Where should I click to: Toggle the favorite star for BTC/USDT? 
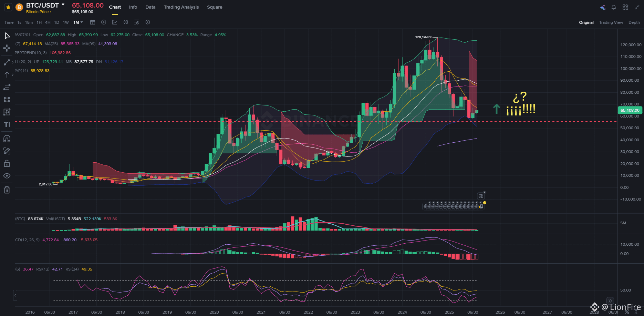tap(8, 7)
